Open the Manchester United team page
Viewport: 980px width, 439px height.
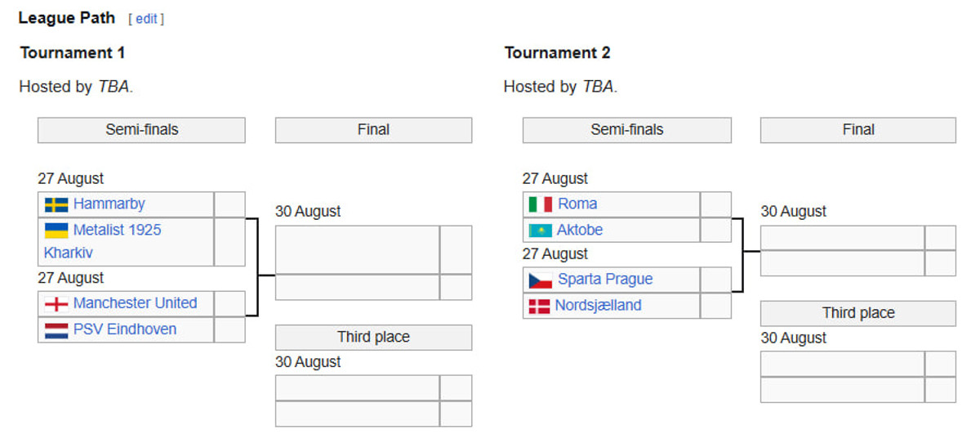[135, 302]
